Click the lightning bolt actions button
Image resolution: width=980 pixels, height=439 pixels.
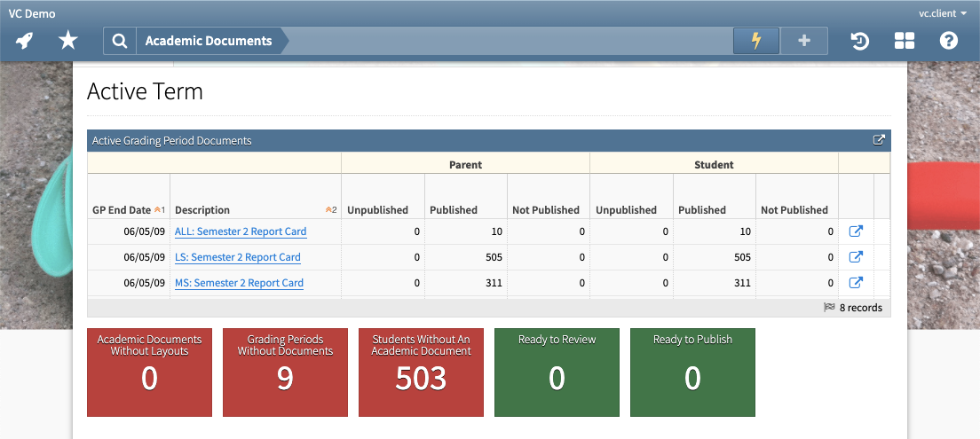tap(756, 41)
